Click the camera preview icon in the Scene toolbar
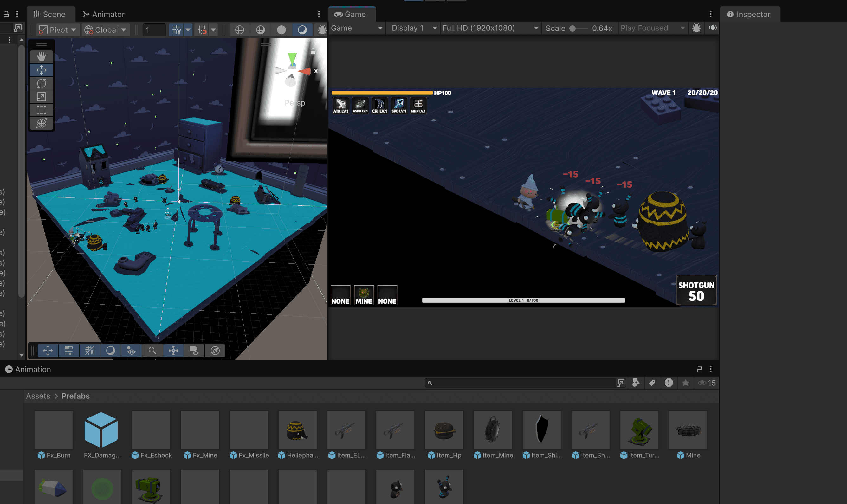The image size is (847, 504). click(x=194, y=351)
